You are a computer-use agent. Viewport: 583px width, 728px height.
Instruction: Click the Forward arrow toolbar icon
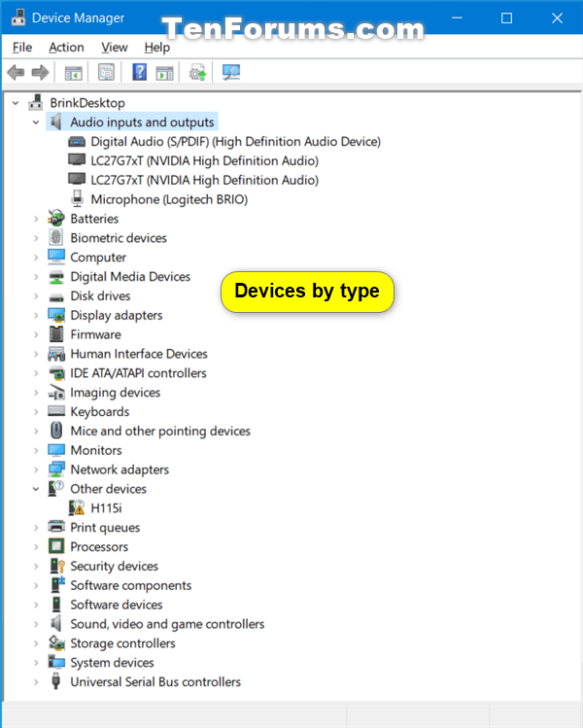click(x=40, y=73)
